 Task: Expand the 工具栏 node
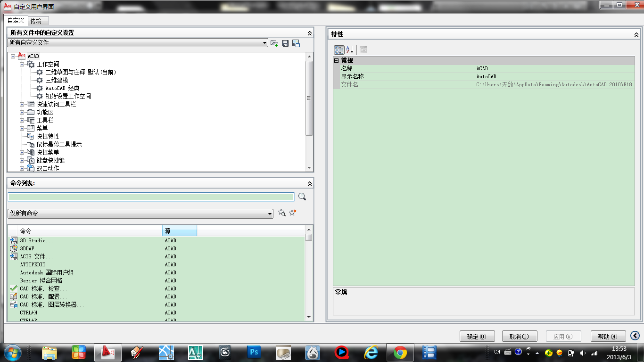click(x=22, y=120)
